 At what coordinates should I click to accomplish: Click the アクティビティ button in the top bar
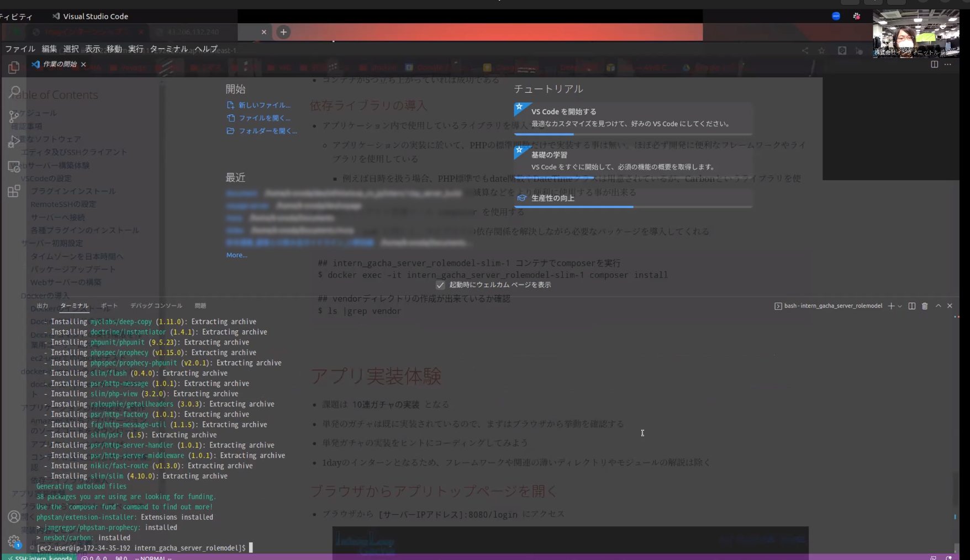(16, 17)
